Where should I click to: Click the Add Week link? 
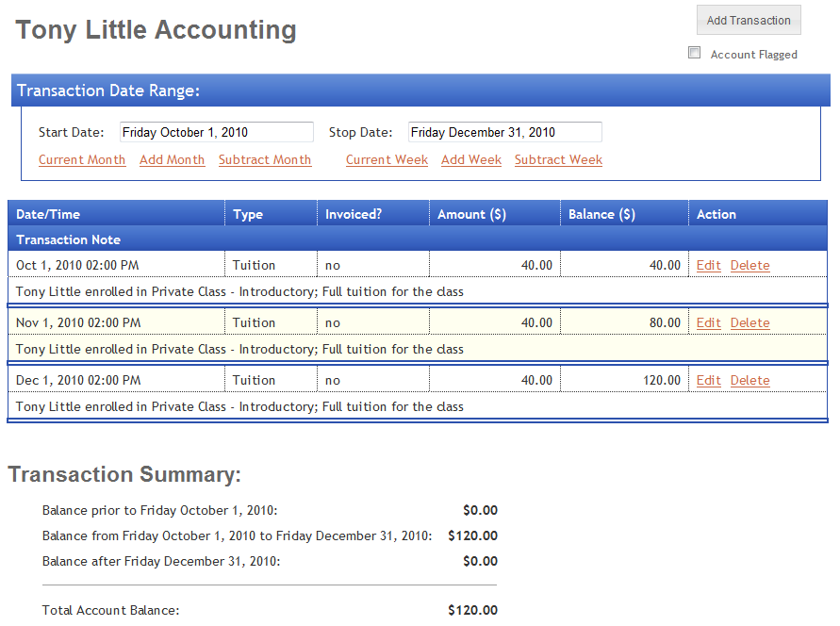pyautogui.click(x=471, y=160)
